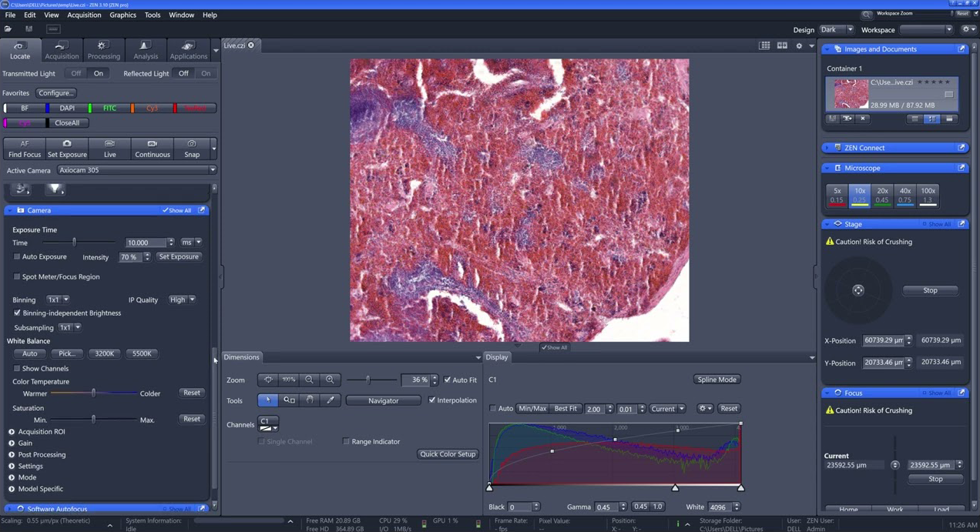The width and height of the screenshot is (980, 532).
Task: Check Spot Meter/Focus Region
Action: click(17, 277)
